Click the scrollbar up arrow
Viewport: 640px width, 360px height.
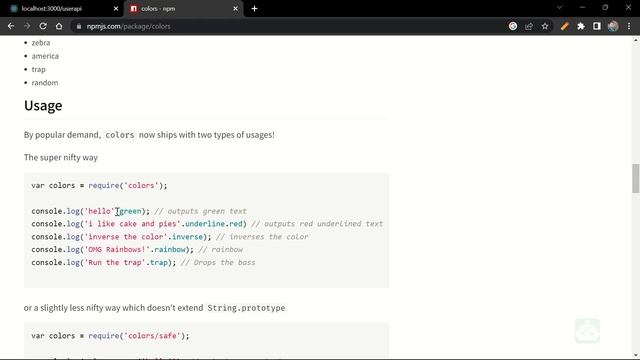pyautogui.click(x=636, y=40)
